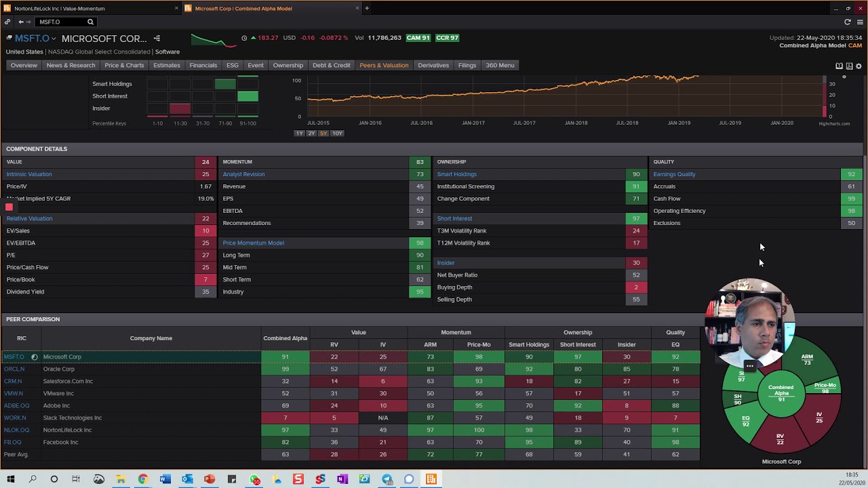Open a new tab with the plus icon

pyautogui.click(x=367, y=8)
